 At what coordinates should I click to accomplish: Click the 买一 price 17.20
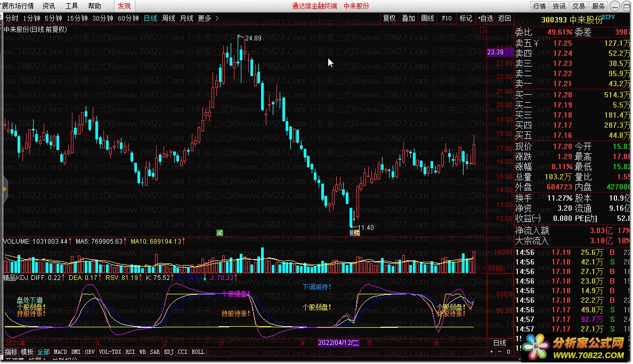coord(562,95)
